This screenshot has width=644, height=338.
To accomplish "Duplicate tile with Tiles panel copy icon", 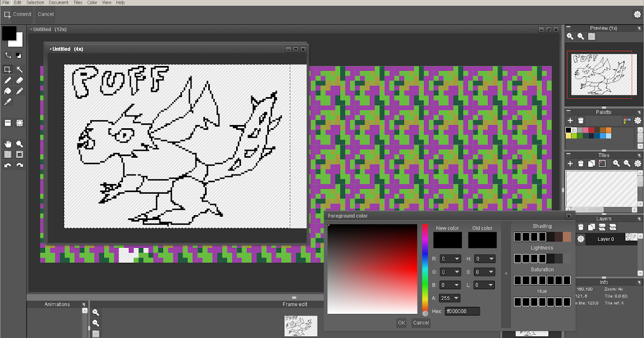I will point(591,163).
